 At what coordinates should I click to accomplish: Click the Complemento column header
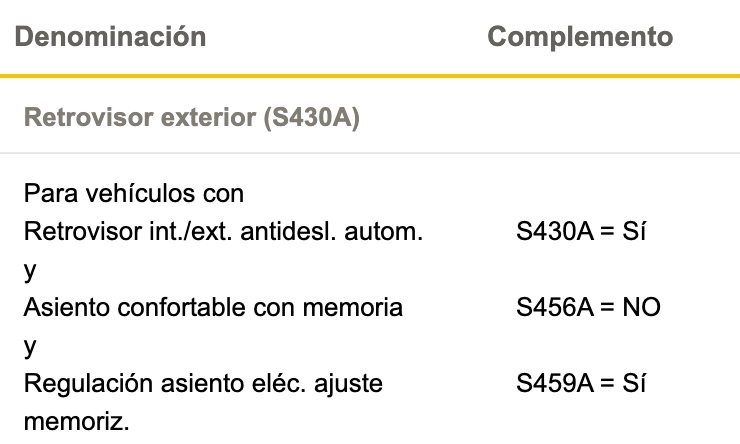point(580,36)
